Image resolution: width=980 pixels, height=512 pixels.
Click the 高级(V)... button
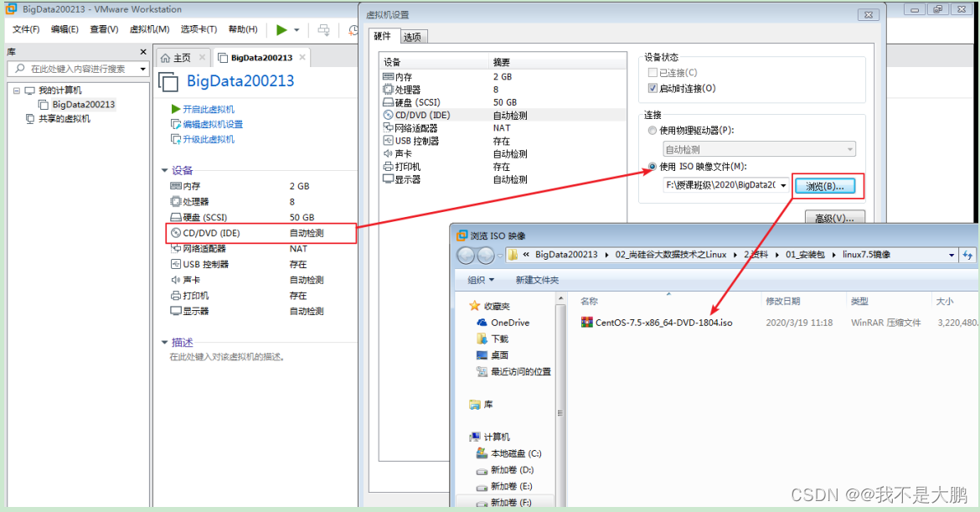pos(835,218)
